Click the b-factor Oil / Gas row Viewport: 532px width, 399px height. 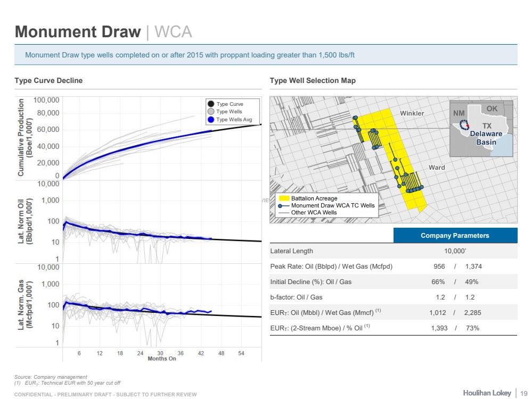(392, 297)
